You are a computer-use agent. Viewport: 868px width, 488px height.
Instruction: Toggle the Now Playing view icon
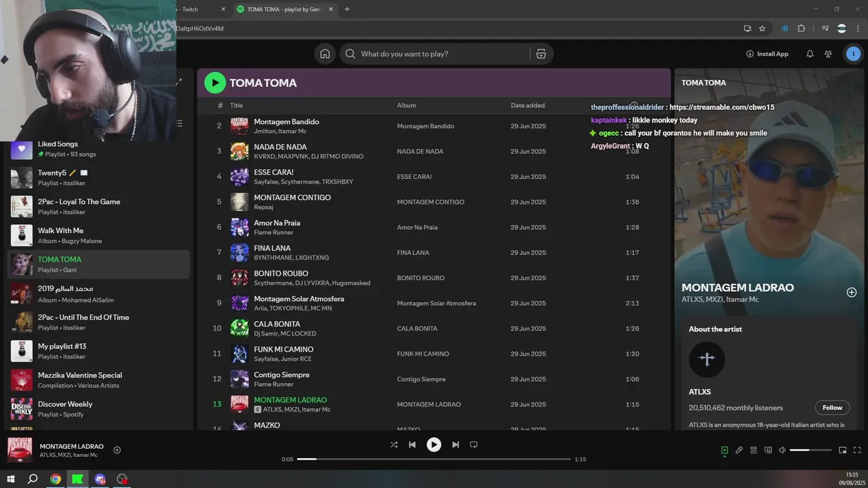724,450
